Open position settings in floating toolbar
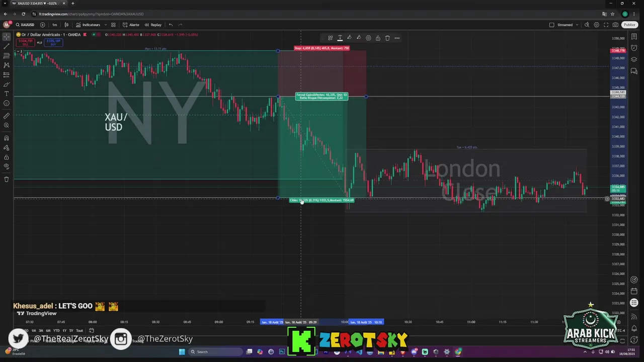 [x=368, y=38]
